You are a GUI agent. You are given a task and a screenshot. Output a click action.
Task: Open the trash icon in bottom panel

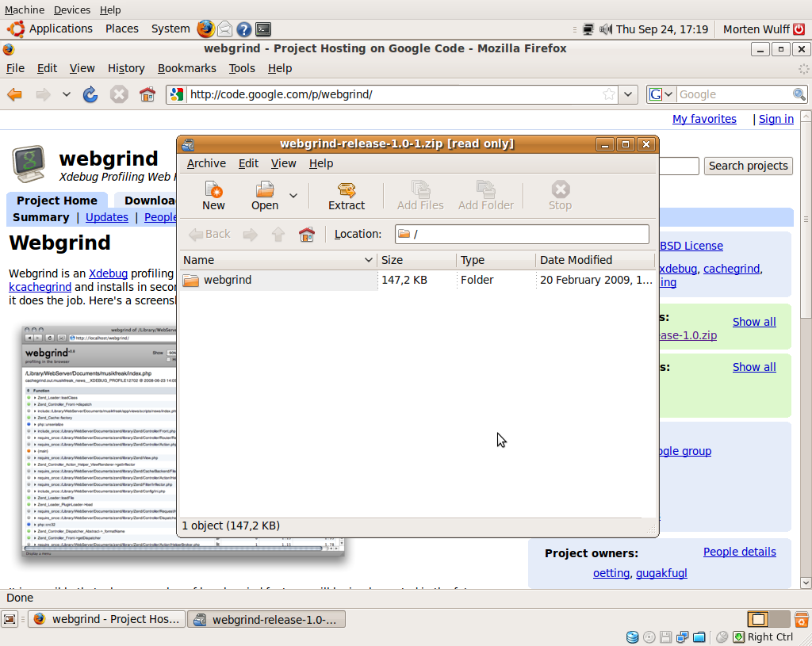801,619
